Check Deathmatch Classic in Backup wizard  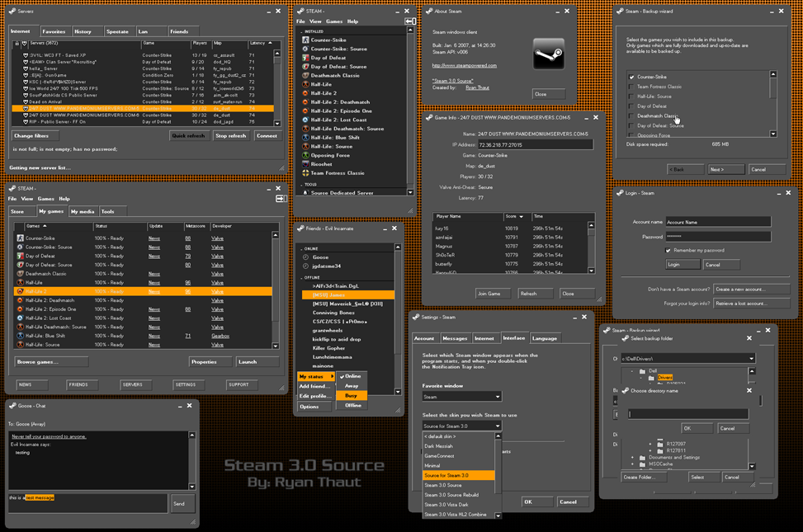tap(631, 115)
